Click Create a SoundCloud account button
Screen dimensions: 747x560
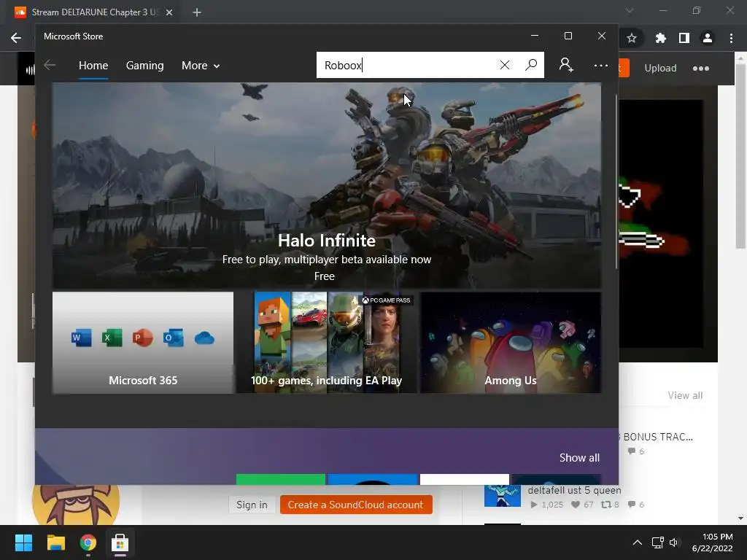point(356,505)
